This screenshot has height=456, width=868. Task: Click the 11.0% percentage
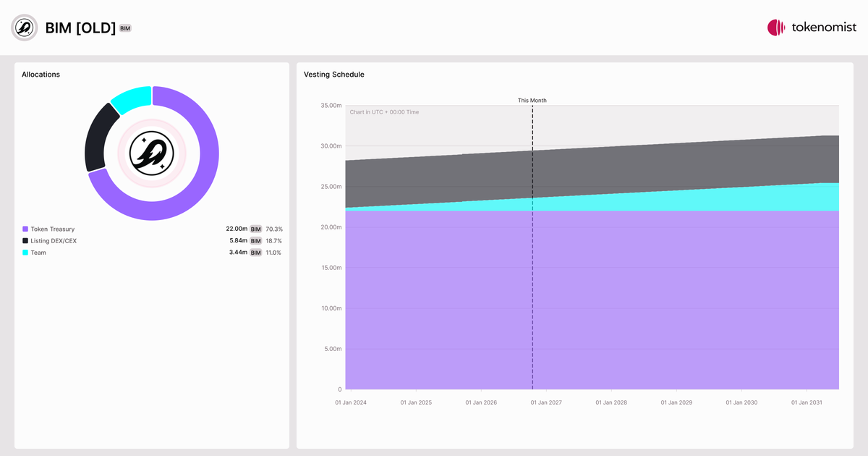click(273, 253)
